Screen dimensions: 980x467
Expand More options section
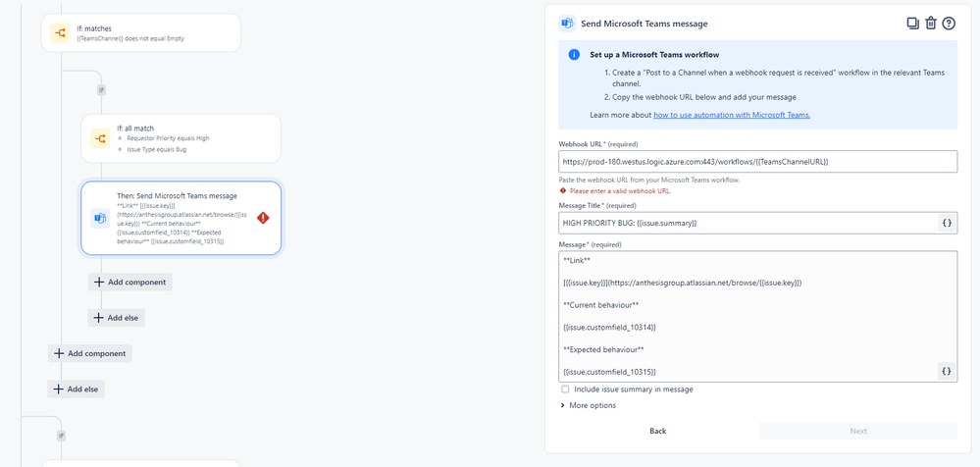[589, 405]
